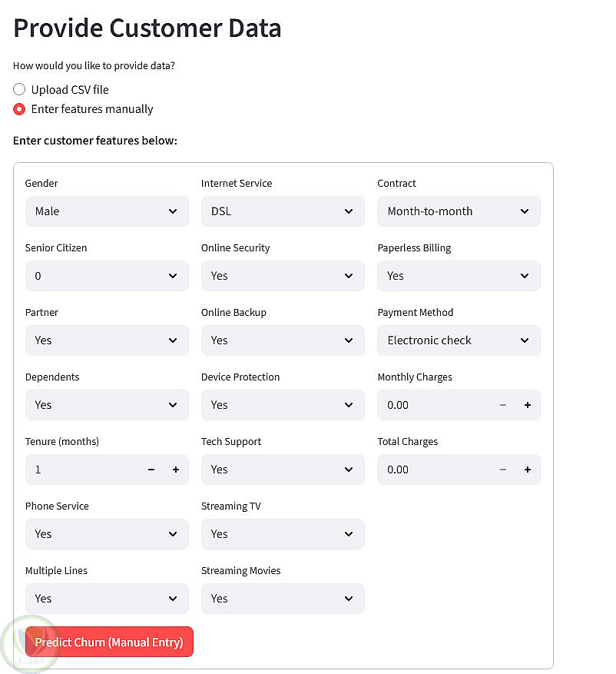Select Enter features manually radio option
Screen dimensions: 616x674
(x=20, y=109)
